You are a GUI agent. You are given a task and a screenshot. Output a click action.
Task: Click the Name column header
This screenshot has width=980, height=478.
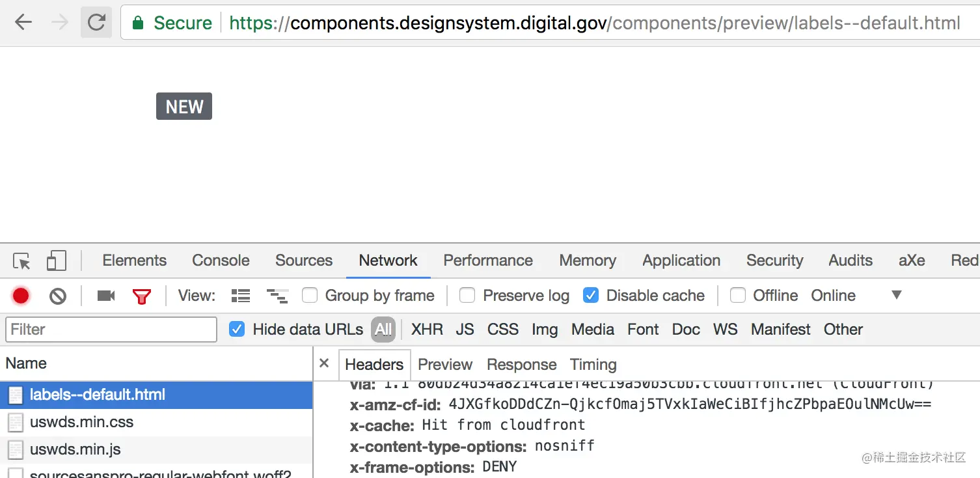156,363
